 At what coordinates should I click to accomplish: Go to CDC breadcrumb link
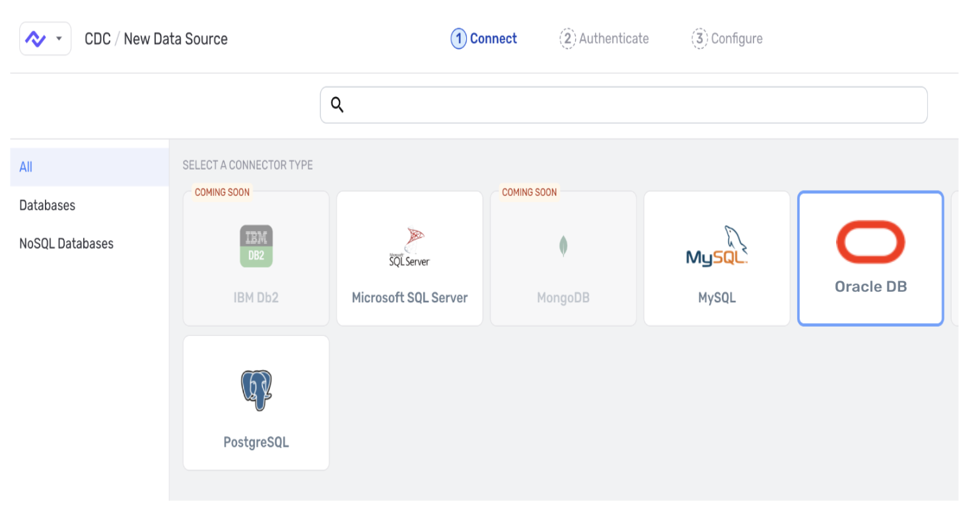click(97, 39)
